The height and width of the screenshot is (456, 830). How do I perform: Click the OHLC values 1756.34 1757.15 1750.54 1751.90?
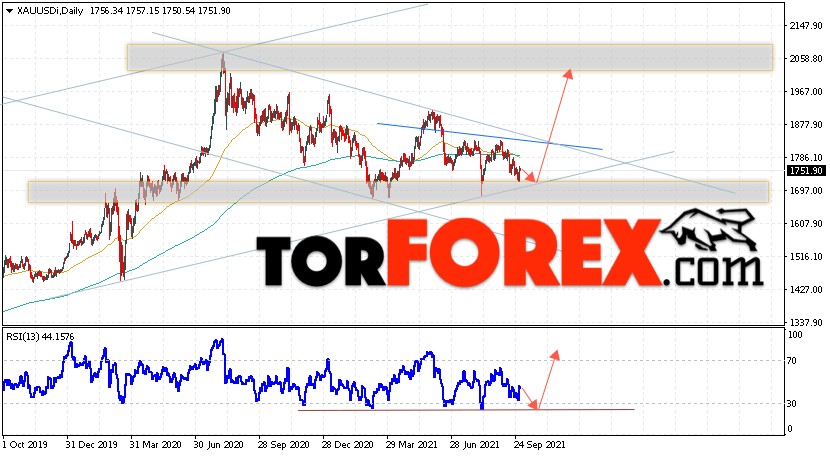(x=160, y=11)
